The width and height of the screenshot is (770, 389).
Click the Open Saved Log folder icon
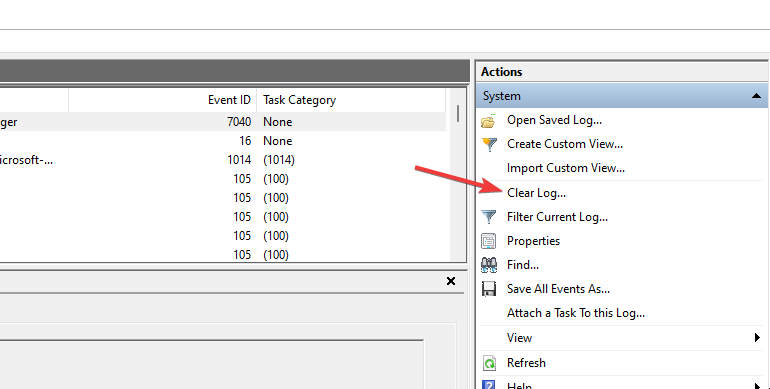(x=489, y=120)
